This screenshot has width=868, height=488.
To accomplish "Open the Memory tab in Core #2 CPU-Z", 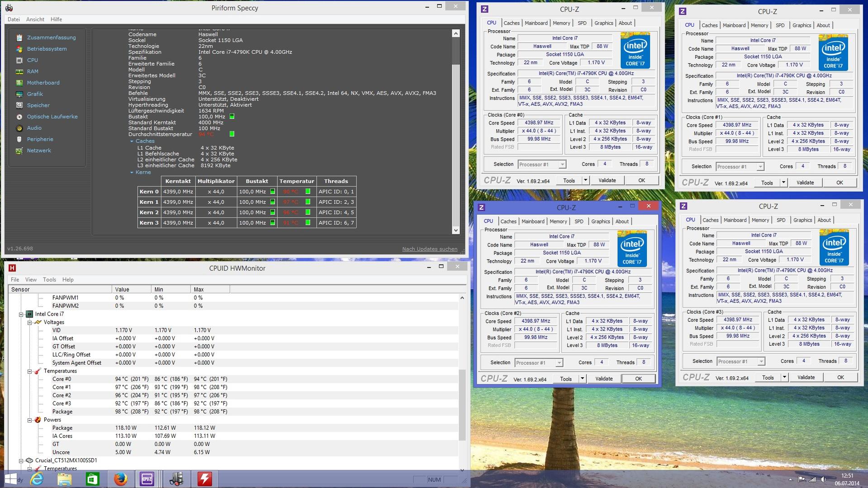I will pyautogui.click(x=558, y=222).
